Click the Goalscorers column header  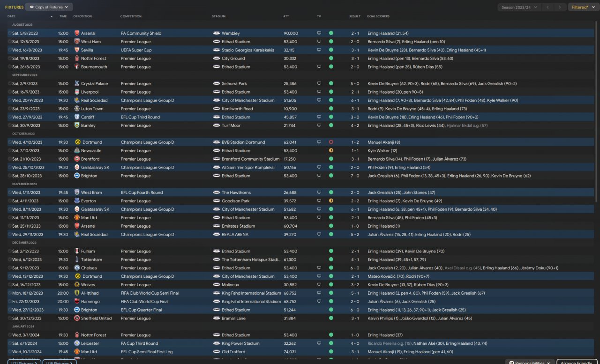point(378,16)
